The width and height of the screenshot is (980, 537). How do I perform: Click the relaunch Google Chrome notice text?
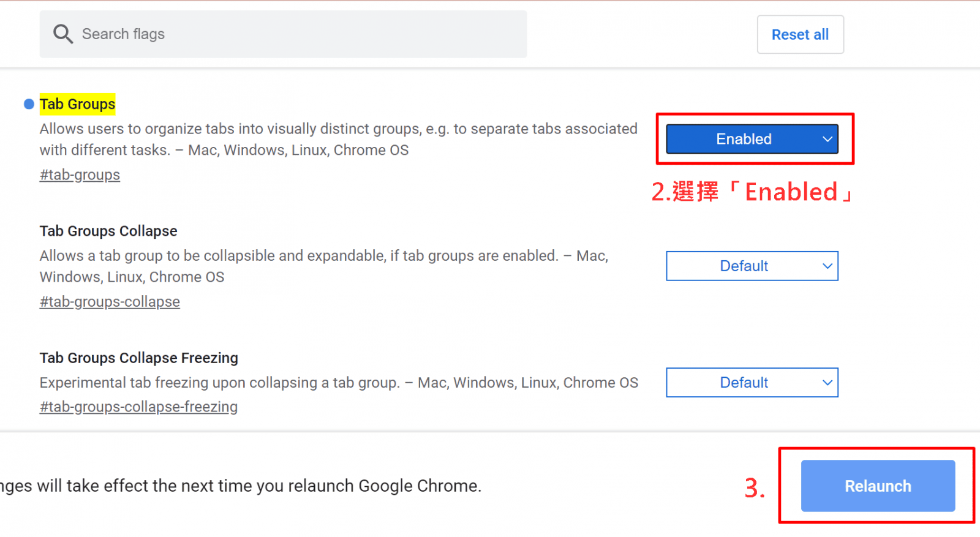click(x=241, y=486)
